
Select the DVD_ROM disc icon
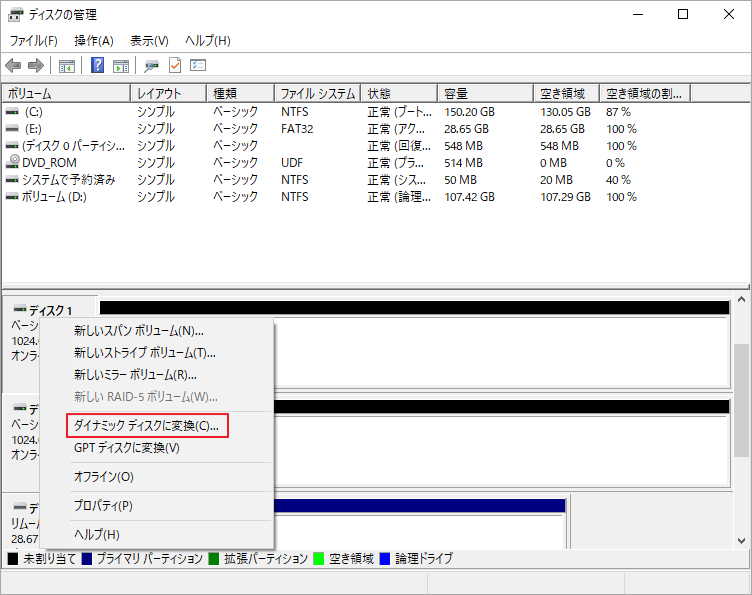[12, 162]
